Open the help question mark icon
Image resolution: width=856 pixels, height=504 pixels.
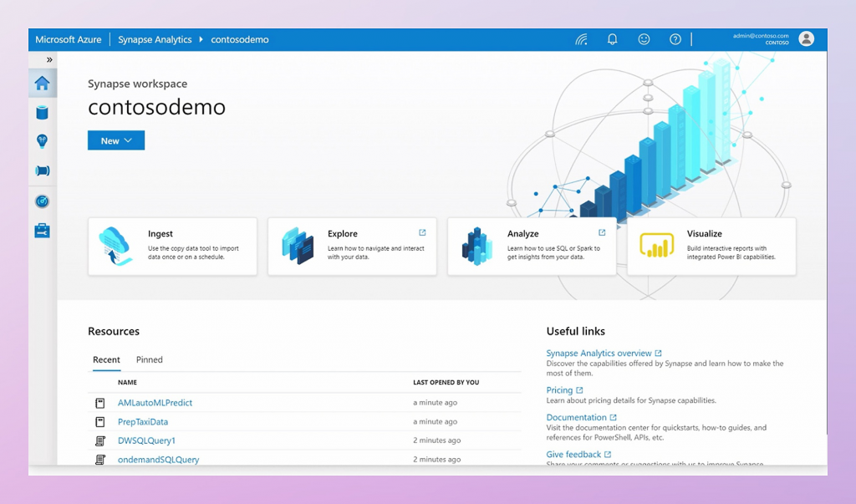675,39
